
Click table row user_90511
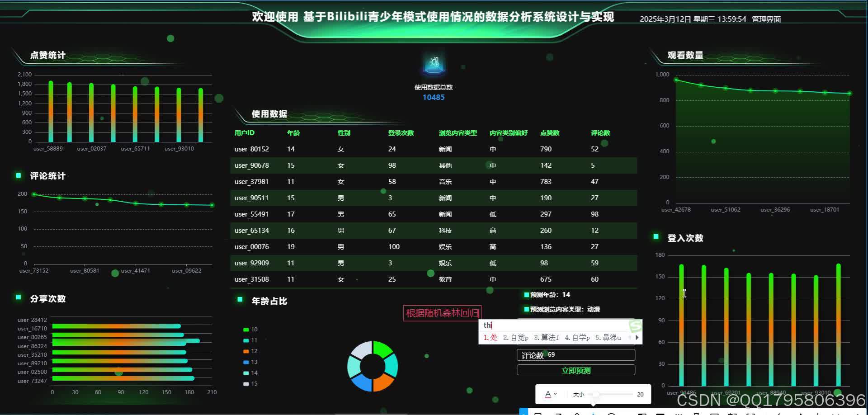pyautogui.click(x=434, y=198)
